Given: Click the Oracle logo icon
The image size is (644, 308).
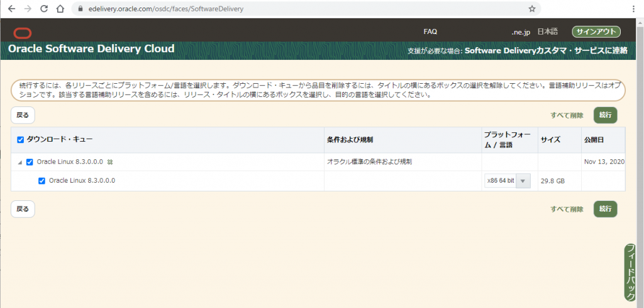Looking at the screenshot, I should click(x=22, y=33).
